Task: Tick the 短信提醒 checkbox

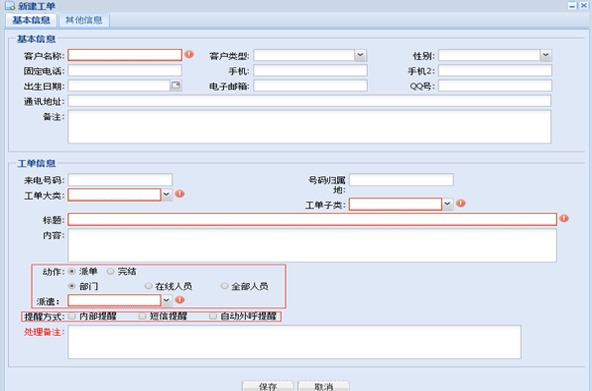Action: tap(142, 316)
